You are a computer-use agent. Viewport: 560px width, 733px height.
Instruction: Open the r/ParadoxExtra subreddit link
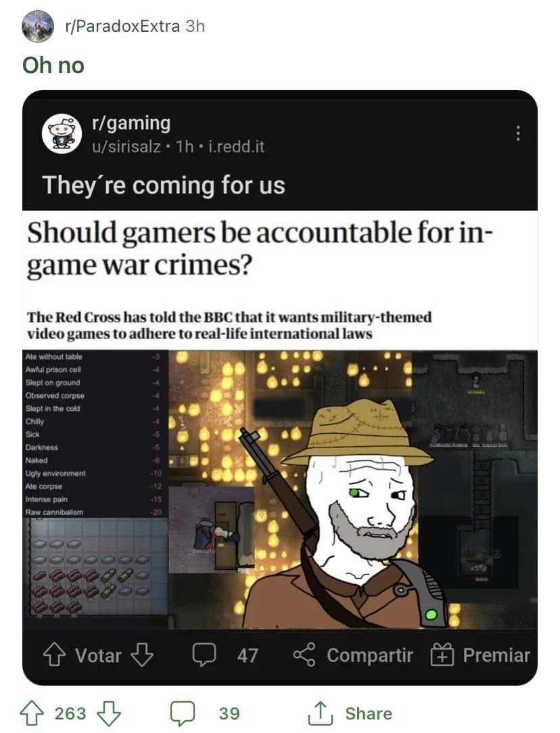(x=123, y=26)
